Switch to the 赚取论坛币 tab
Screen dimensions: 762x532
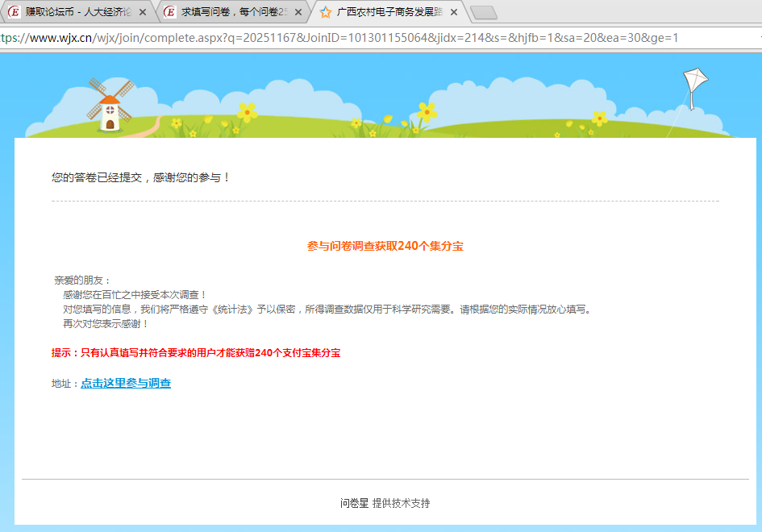point(77,11)
